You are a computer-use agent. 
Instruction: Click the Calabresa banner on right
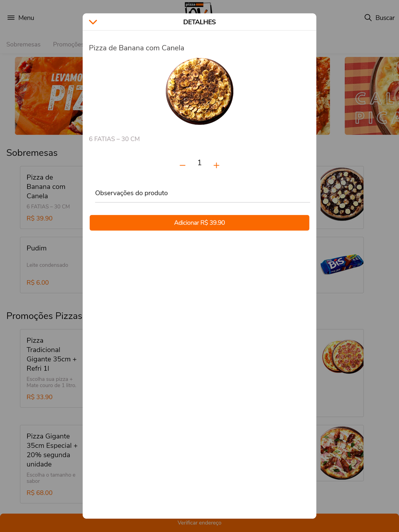pyautogui.click(x=372, y=96)
